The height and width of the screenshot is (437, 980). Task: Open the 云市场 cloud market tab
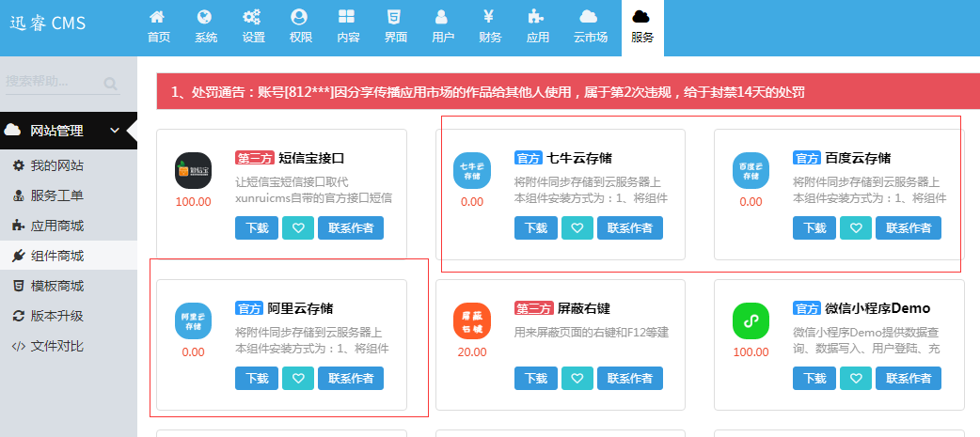point(590,27)
